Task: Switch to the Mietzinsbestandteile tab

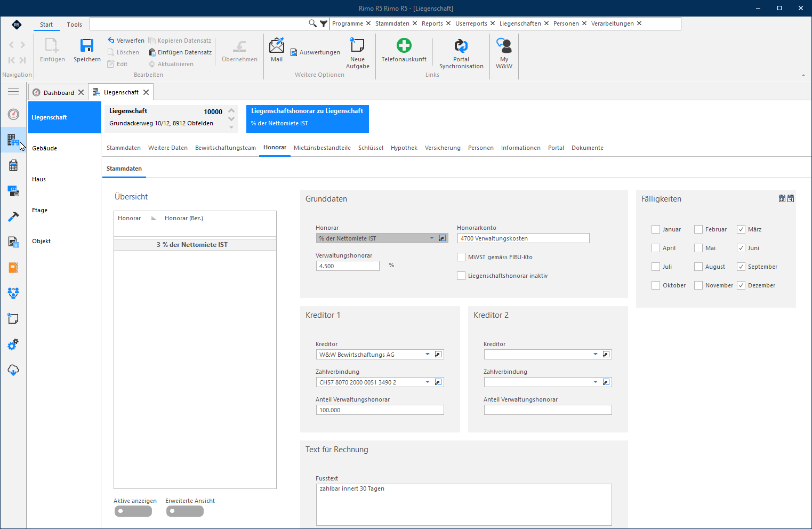Action: (x=322, y=148)
